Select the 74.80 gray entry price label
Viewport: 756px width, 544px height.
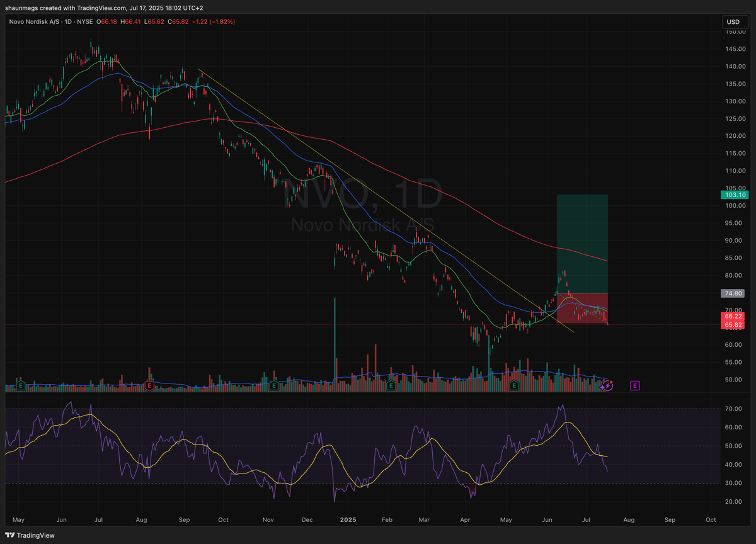(733, 293)
